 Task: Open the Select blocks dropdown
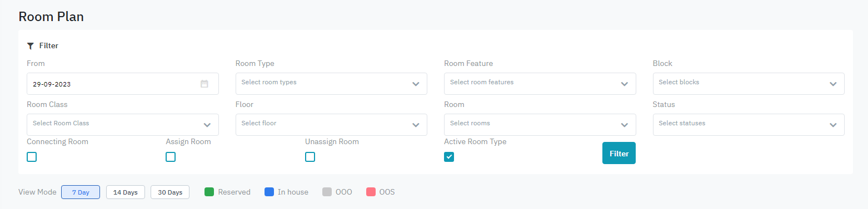749,84
